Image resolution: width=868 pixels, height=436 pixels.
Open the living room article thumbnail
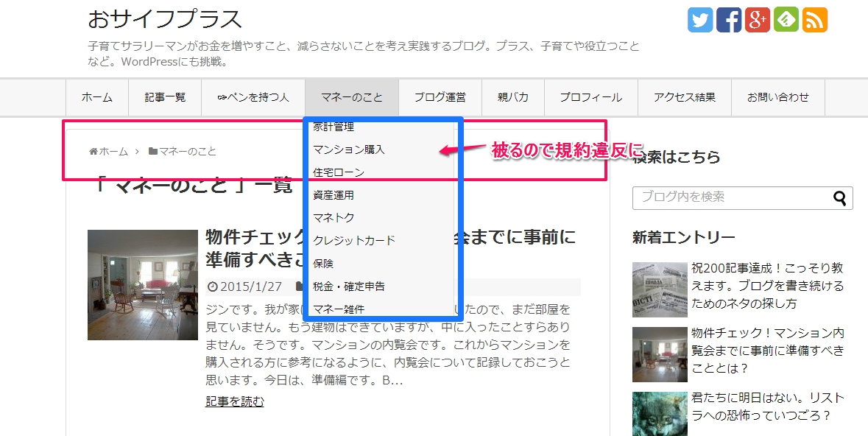[143, 285]
